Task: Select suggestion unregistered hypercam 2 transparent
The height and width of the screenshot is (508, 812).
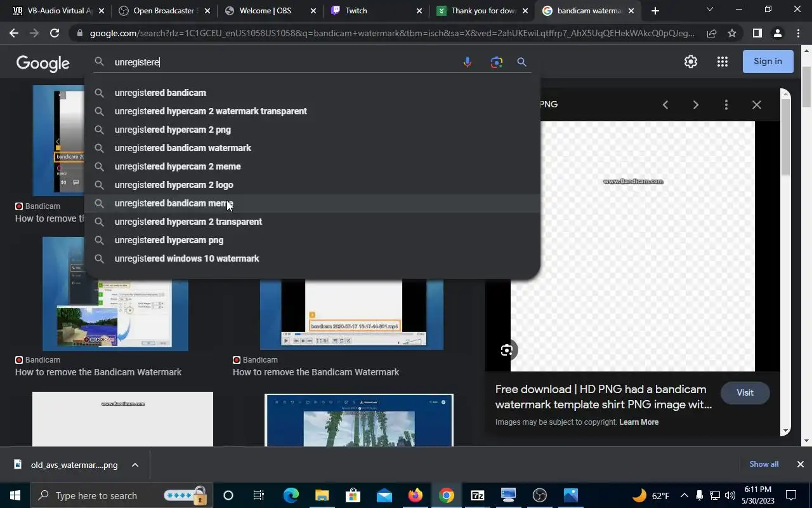Action: click(x=312, y=222)
